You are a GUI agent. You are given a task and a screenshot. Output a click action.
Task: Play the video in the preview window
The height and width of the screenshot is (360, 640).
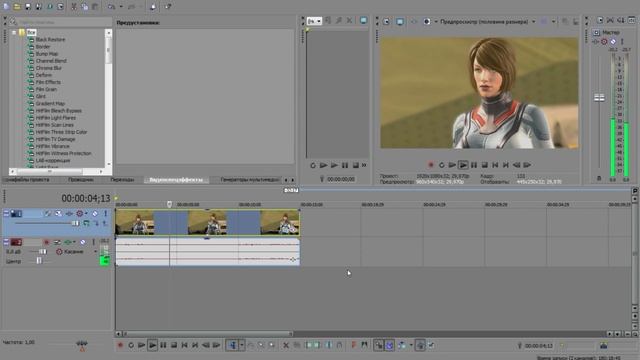463,165
